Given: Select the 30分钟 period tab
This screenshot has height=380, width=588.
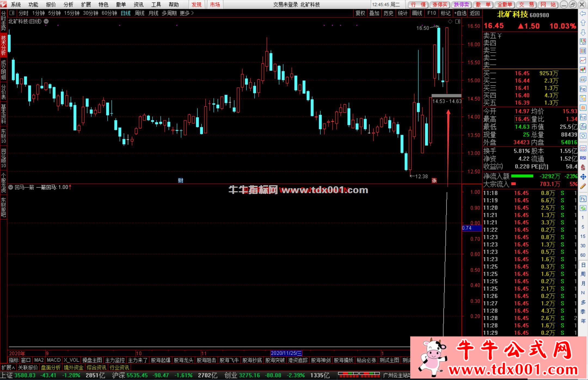Looking at the screenshot, I should click(90, 13).
